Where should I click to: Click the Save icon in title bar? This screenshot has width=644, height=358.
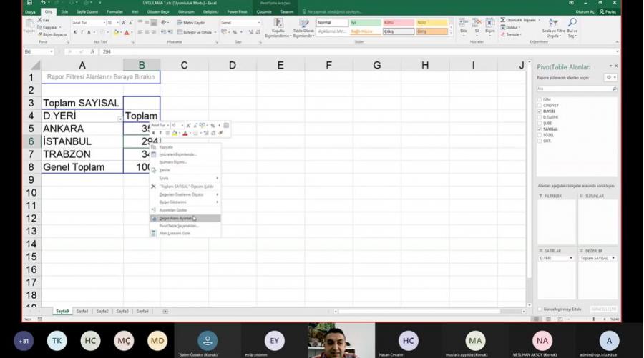click(x=29, y=4)
